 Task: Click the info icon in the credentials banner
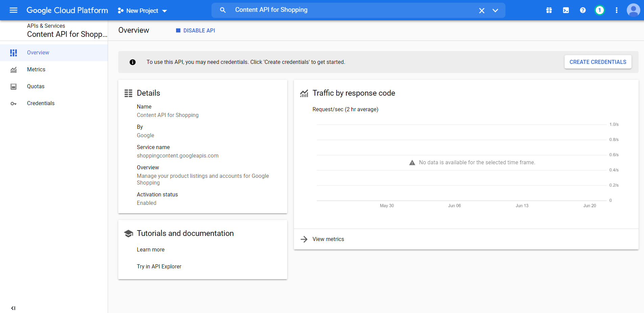pyautogui.click(x=132, y=62)
